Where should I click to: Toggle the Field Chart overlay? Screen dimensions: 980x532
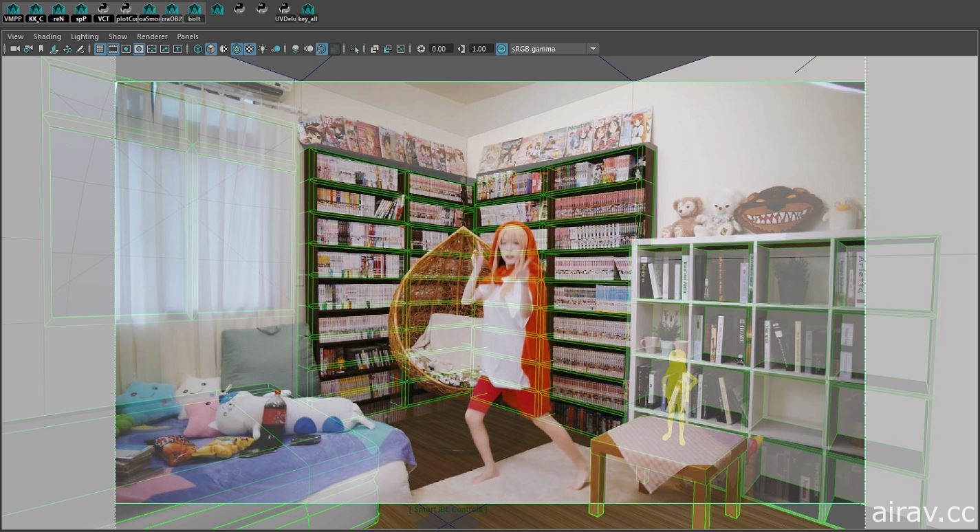[x=152, y=49]
